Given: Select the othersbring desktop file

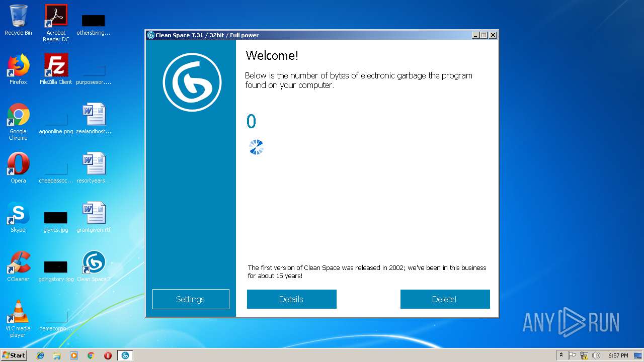Looking at the screenshot, I should coord(93,24).
